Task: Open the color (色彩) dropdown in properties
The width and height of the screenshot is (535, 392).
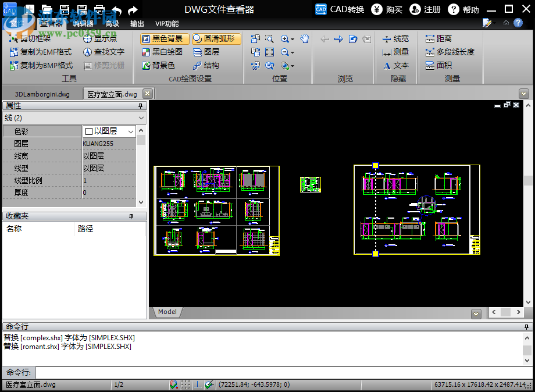Action: pos(130,131)
